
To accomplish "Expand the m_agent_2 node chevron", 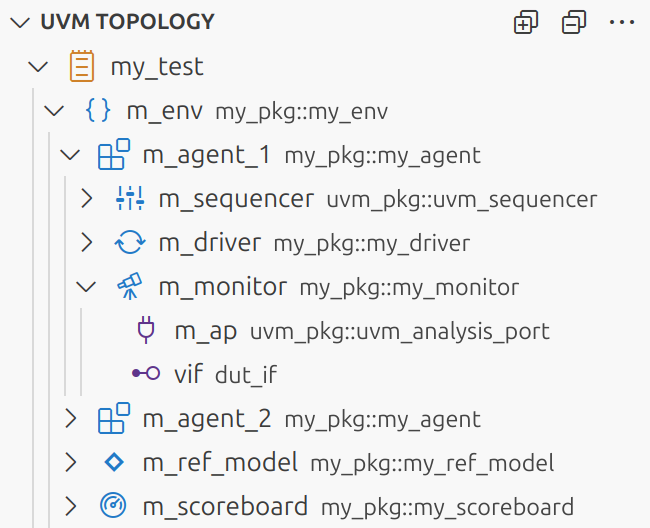I will click(x=71, y=419).
